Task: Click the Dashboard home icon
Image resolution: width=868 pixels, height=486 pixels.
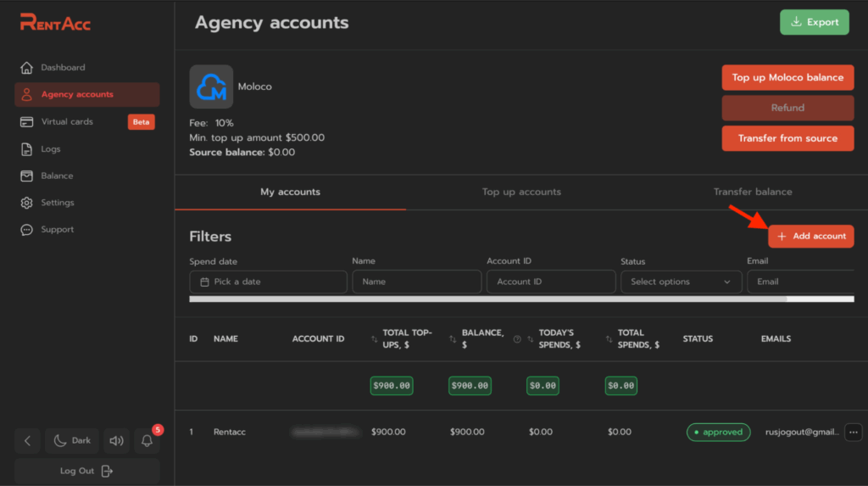Action: point(26,68)
